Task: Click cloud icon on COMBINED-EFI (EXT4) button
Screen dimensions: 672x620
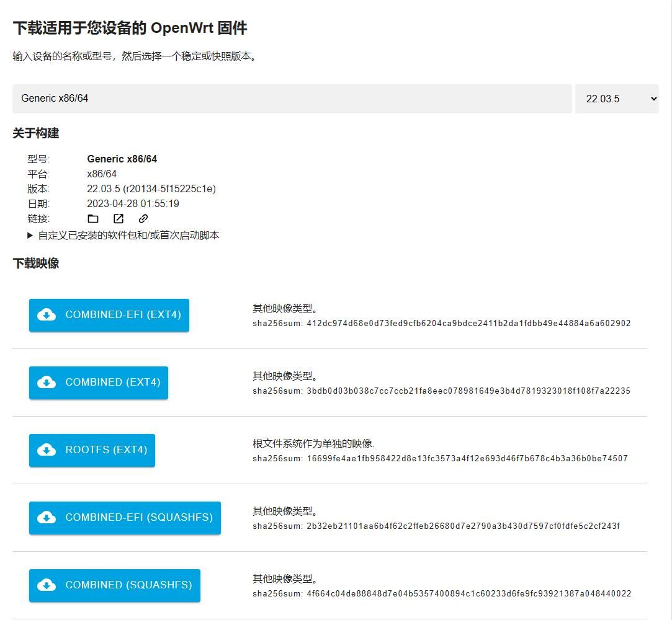Action: point(47,315)
